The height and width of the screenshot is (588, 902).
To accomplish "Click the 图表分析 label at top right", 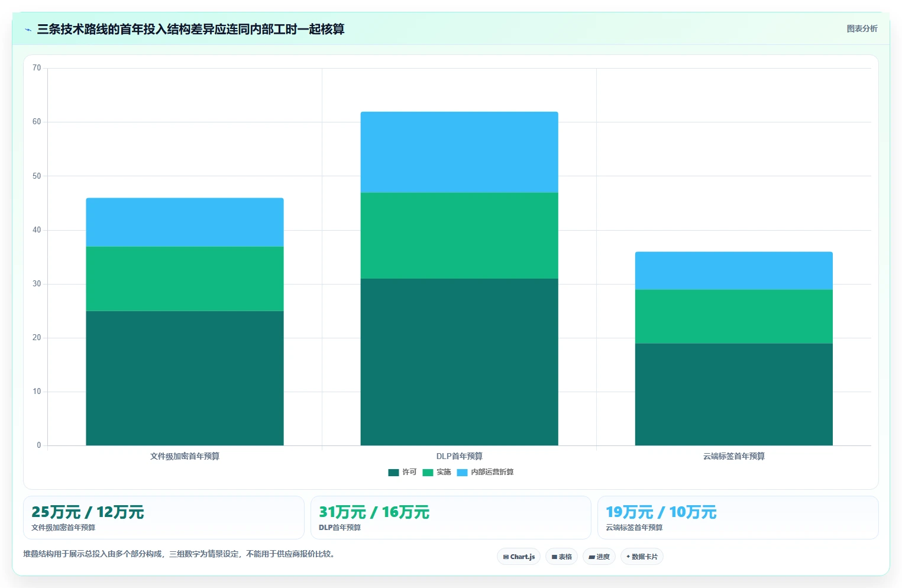I will [862, 28].
